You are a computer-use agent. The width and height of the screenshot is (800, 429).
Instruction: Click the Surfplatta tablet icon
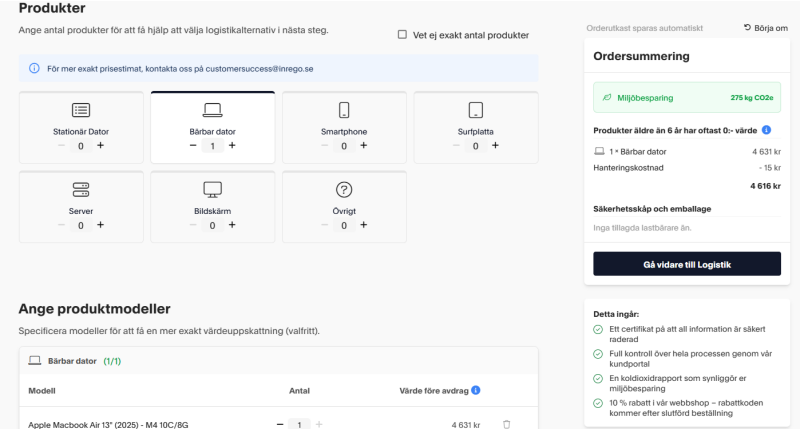coord(476,110)
